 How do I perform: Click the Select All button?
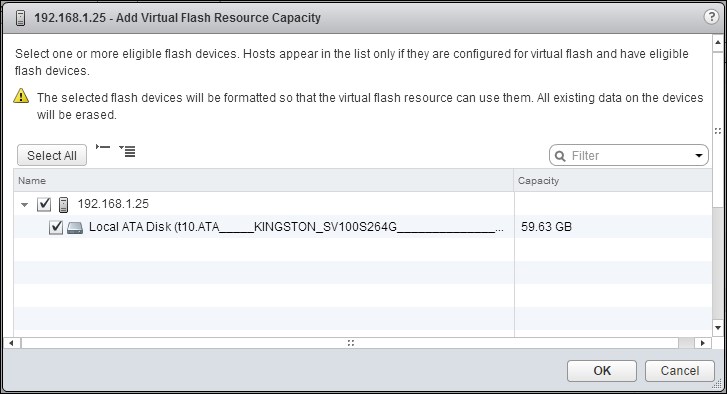[x=52, y=155]
